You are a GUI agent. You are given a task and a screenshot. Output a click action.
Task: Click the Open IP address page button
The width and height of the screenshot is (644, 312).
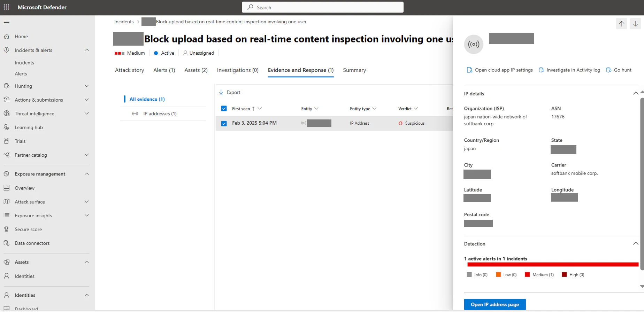[495, 304]
